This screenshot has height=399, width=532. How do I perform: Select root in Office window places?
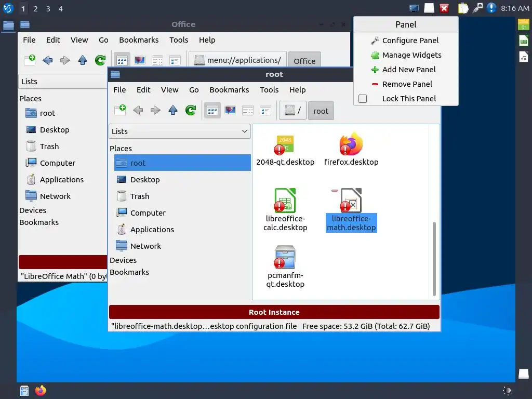click(x=65, y=113)
